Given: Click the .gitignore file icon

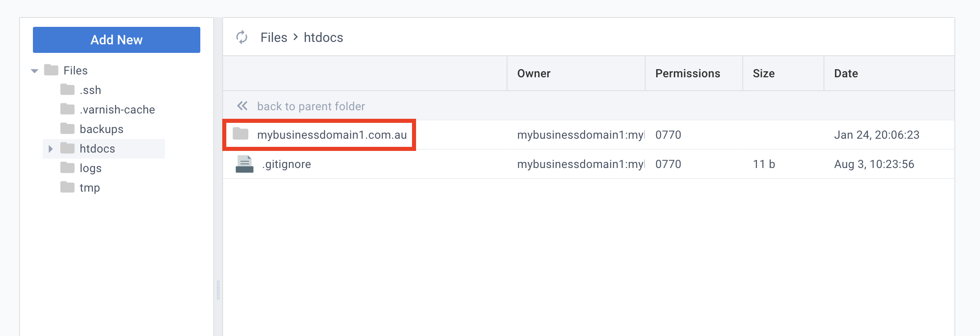Looking at the screenshot, I should coord(244,164).
